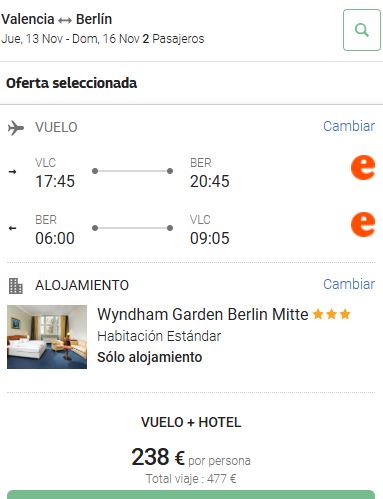The height and width of the screenshot is (499, 383).
Task: Select the 20:45 BER arrival time
Action: [x=210, y=181]
